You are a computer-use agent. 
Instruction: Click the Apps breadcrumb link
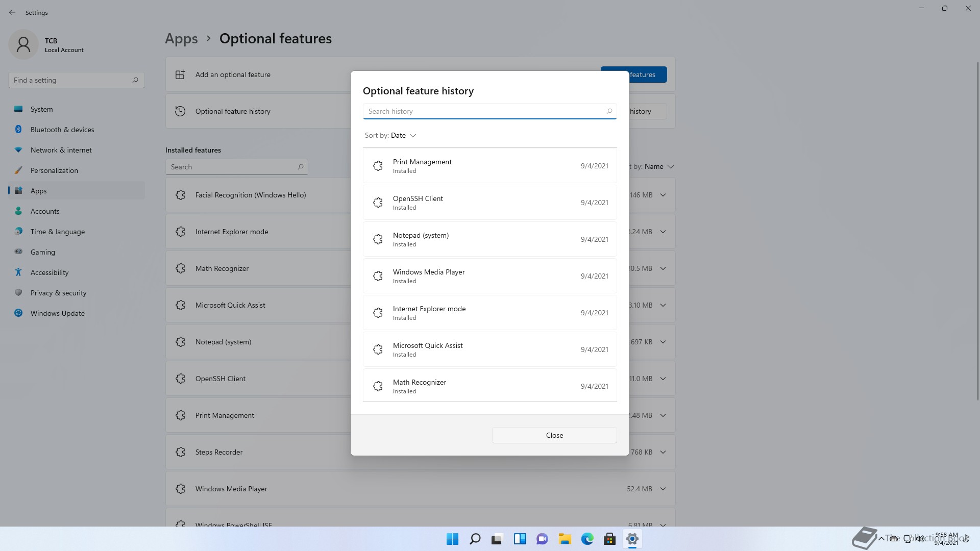[181, 39]
